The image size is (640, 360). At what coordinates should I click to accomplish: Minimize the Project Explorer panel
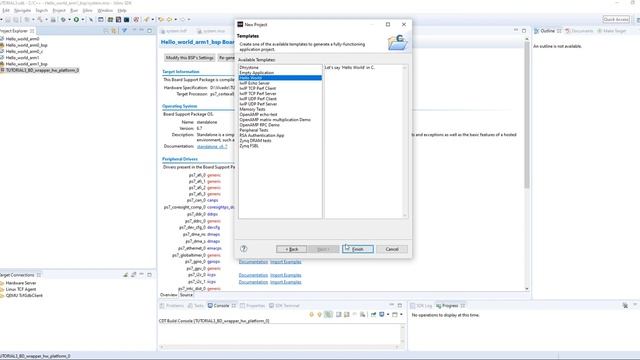142,30
